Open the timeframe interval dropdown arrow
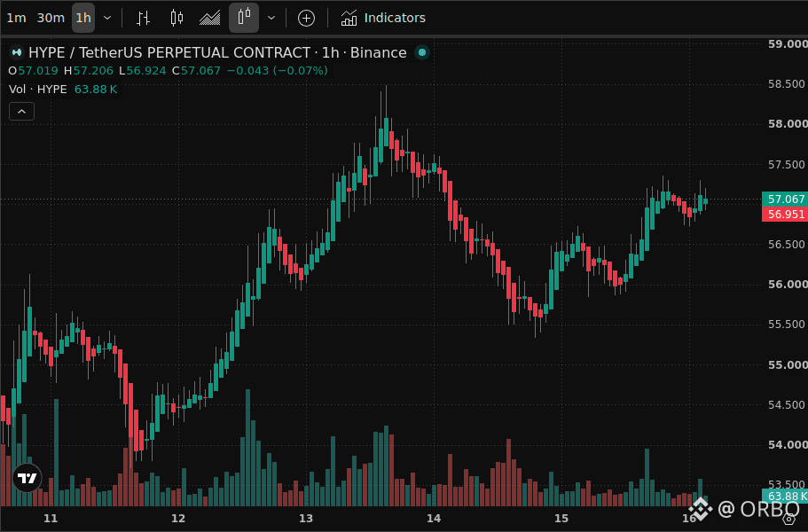808x532 pixels. coord(107,18)
